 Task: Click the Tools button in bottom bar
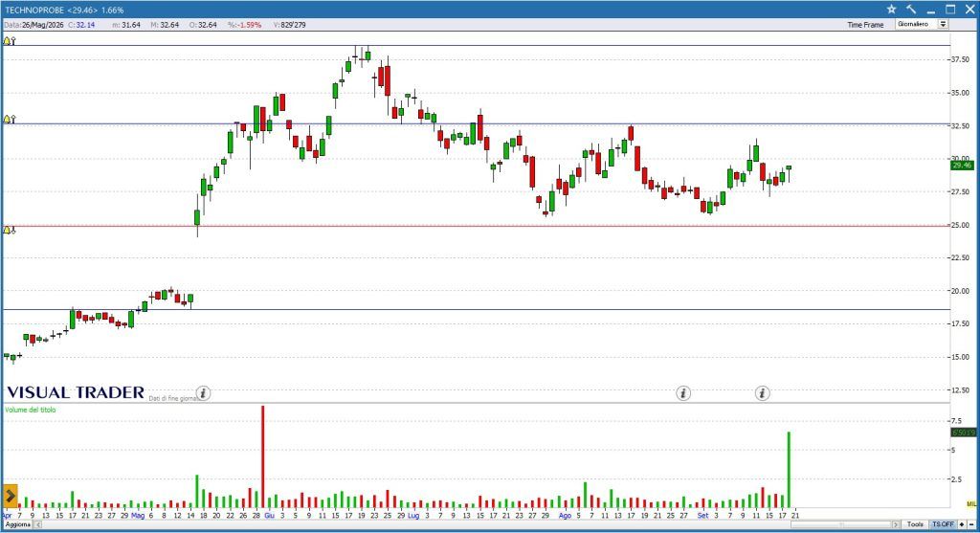pos(915,524)
